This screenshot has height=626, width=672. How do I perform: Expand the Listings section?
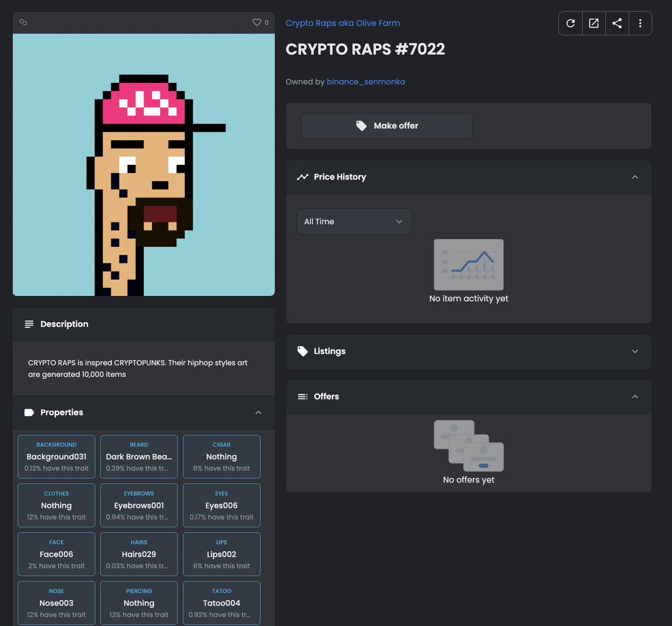pyautogui.click(x=635, y=351)
